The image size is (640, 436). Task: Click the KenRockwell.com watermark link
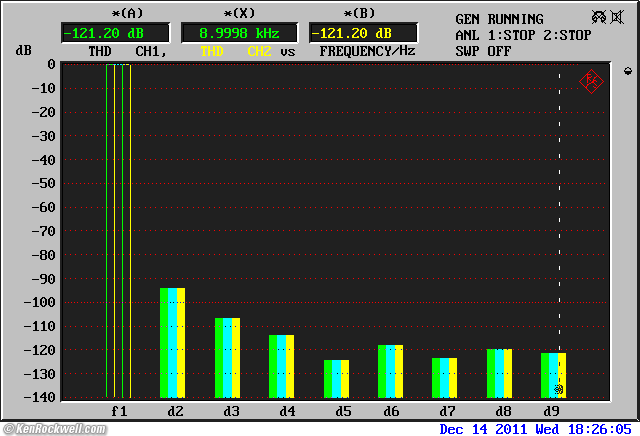tap(53, 428)
